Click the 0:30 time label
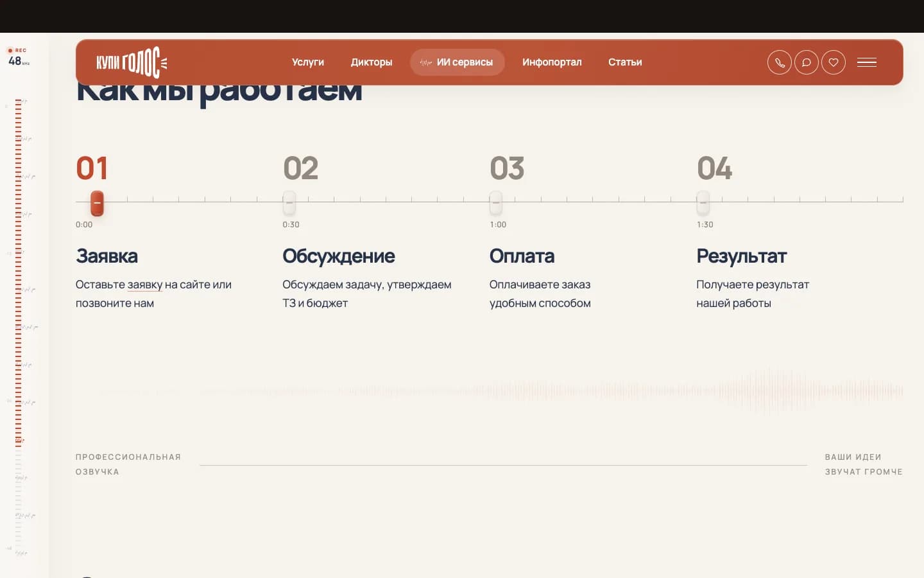Image resolution: width=924 pixels, height=578 pixels. point(291,225)
